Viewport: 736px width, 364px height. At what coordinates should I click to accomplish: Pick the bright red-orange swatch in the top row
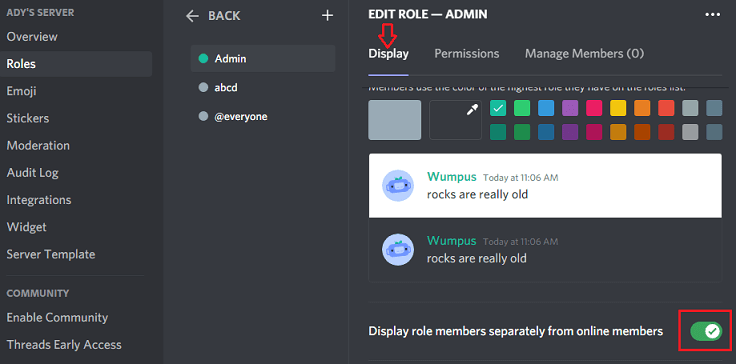click(x=666, y=108)
